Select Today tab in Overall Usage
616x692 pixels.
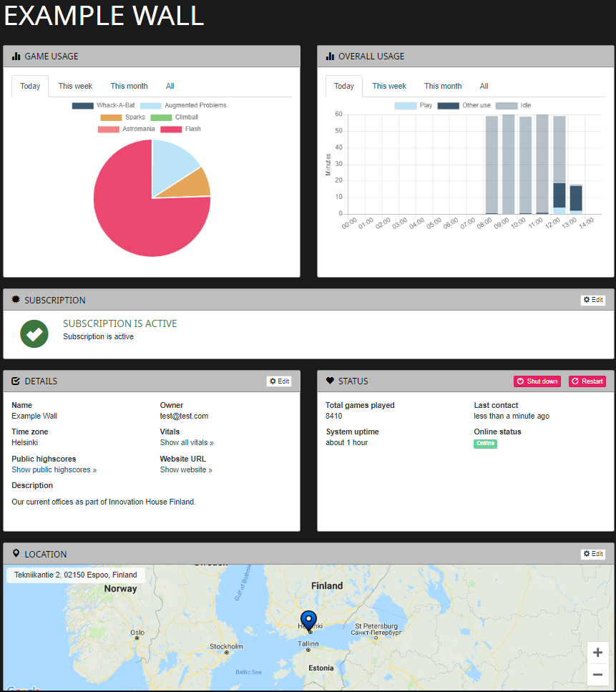click(343, 86)
